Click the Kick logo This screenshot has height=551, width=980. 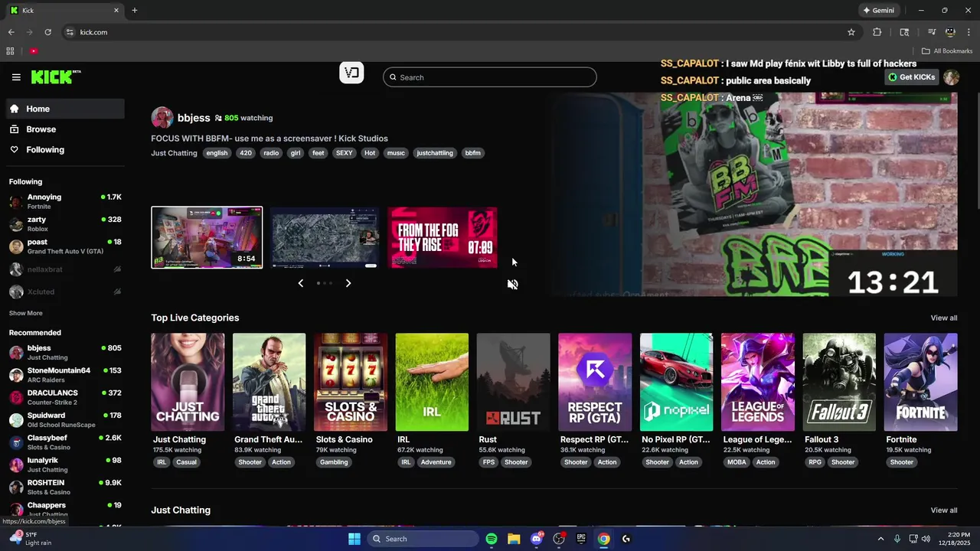(56, 77)
